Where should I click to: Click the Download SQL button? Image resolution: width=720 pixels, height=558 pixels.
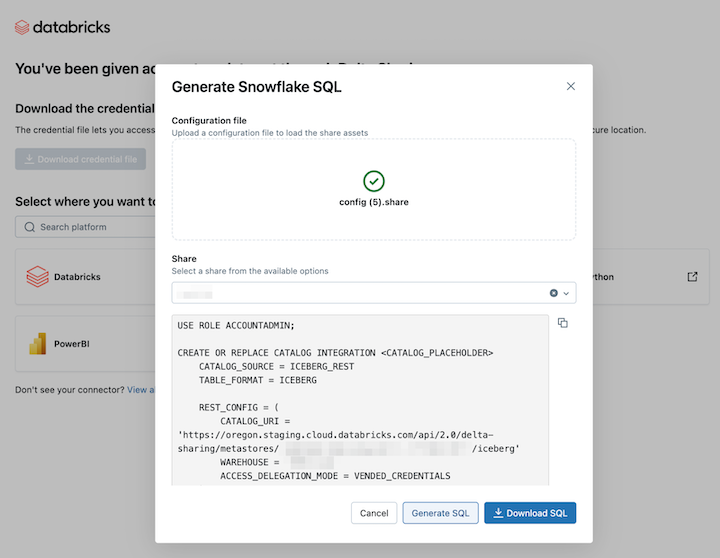(530, 513)
